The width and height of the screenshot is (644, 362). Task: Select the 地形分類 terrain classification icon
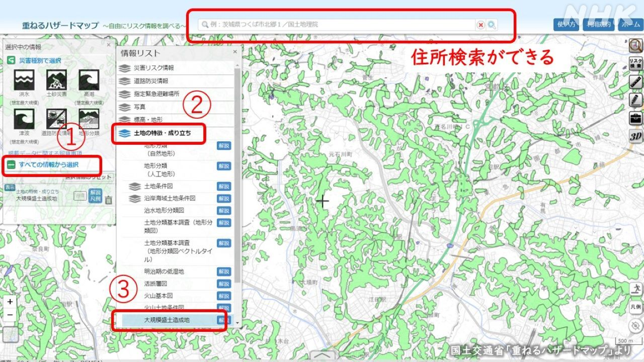[x=89, y=119]
